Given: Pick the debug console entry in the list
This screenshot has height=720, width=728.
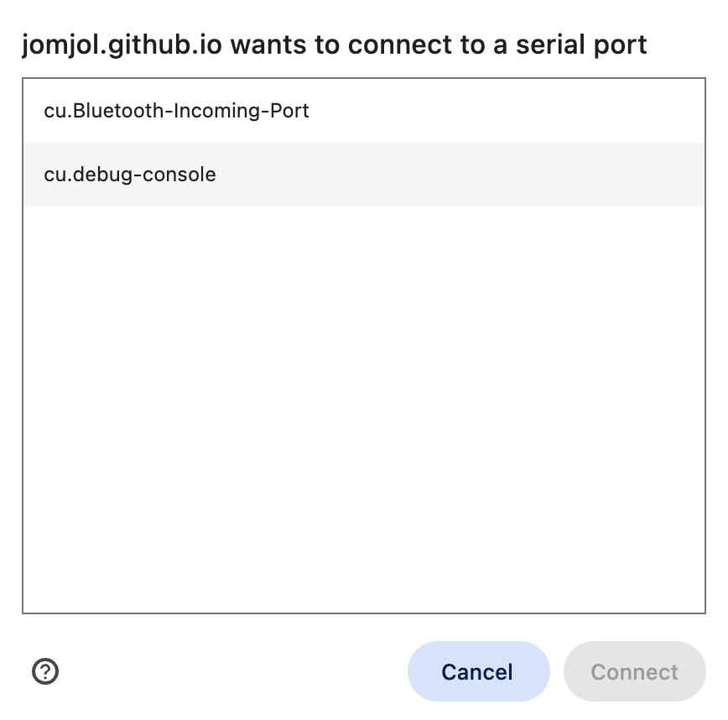Looking at the screenshot, I should click(130, 175).
